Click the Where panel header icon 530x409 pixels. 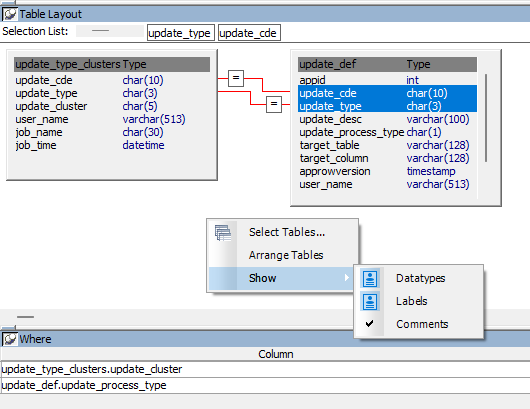9,339
